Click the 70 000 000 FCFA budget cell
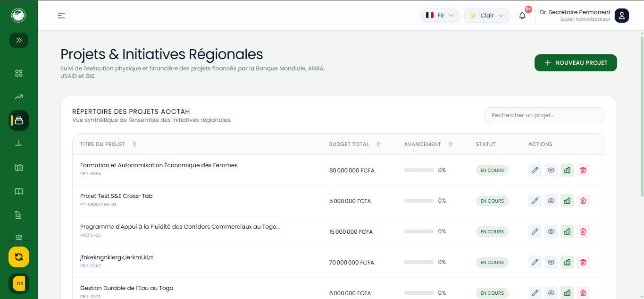 tap(351, 263)
